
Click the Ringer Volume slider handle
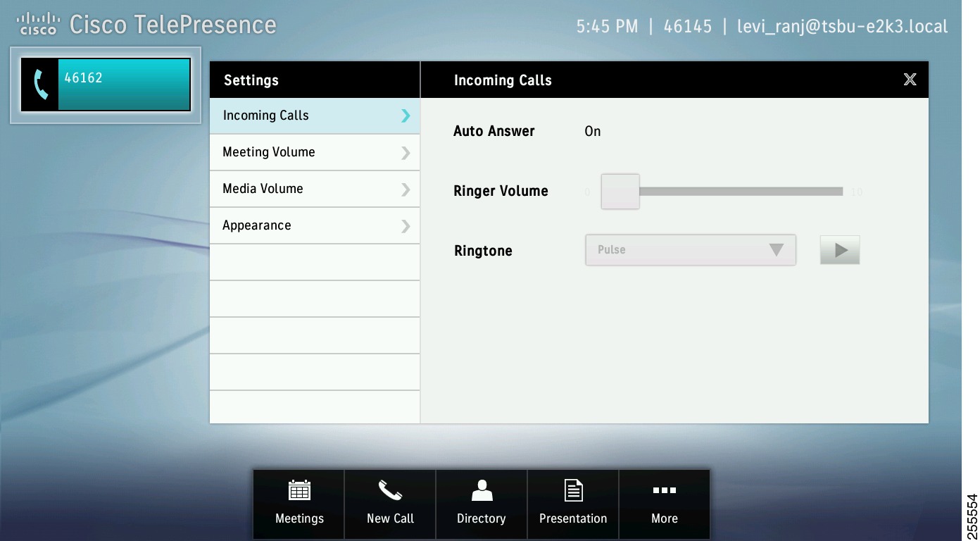point(620,192)
